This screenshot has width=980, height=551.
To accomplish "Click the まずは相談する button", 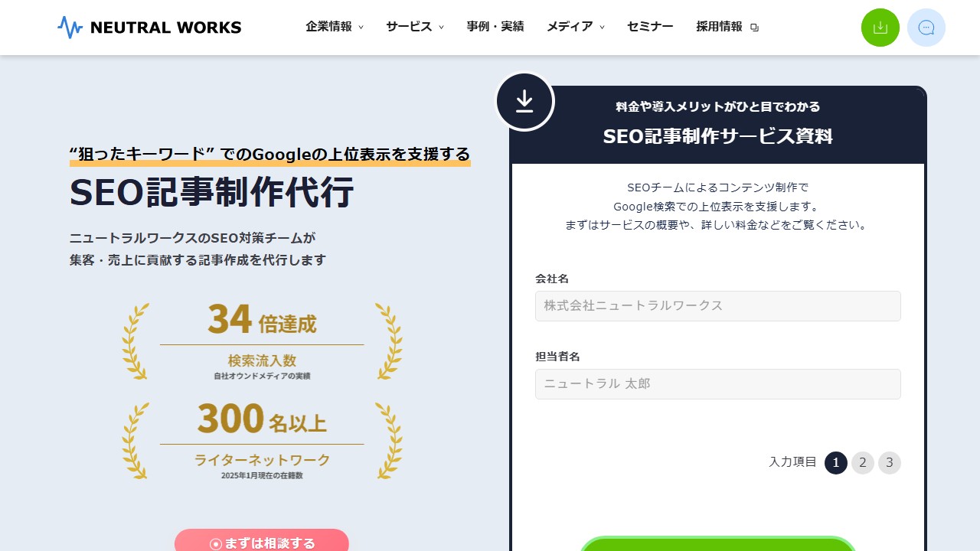I will pos(262,540).
